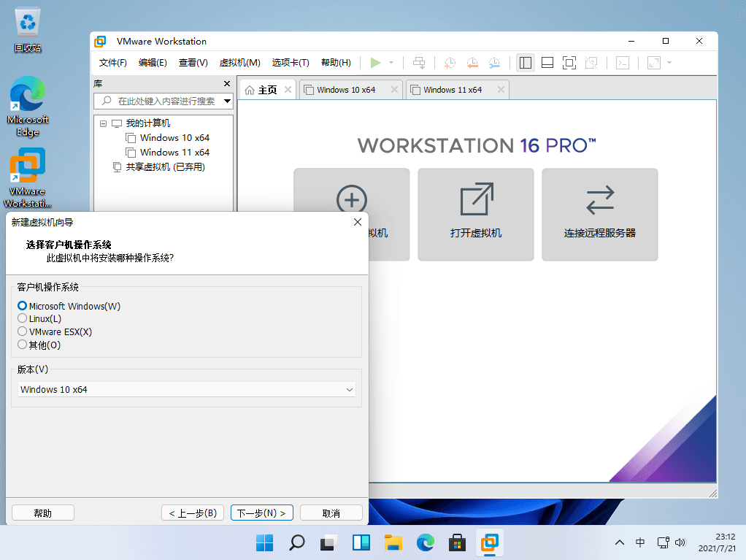Image resolution: width=746 pixels, height=560 pixels.
Task: Select the Linux(L) radio button
Action: point(22,318)
